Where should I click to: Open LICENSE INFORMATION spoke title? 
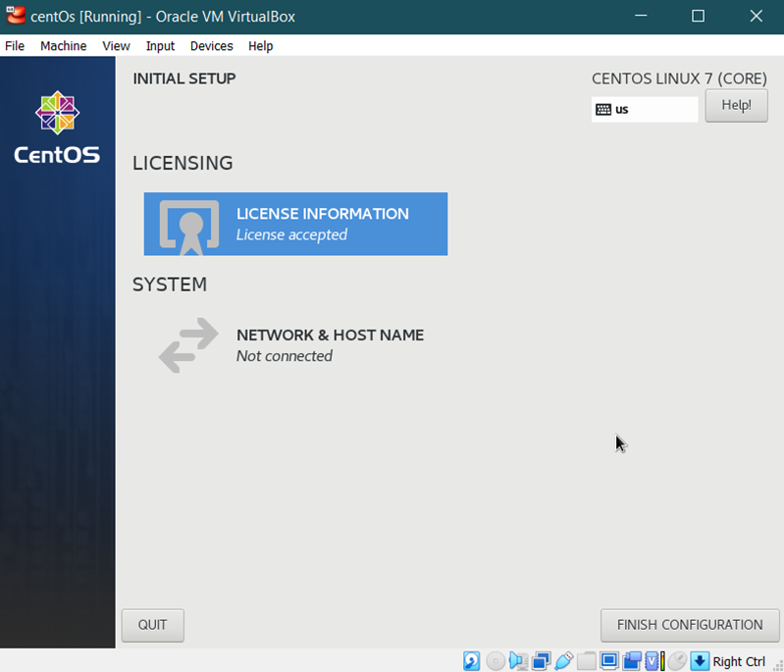click(x=323, y=214)
